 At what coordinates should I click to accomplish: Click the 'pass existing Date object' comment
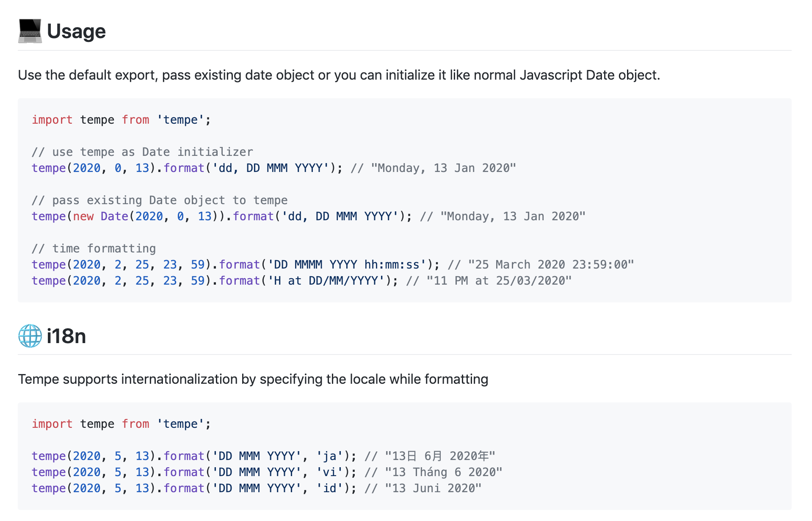point(160,200)
